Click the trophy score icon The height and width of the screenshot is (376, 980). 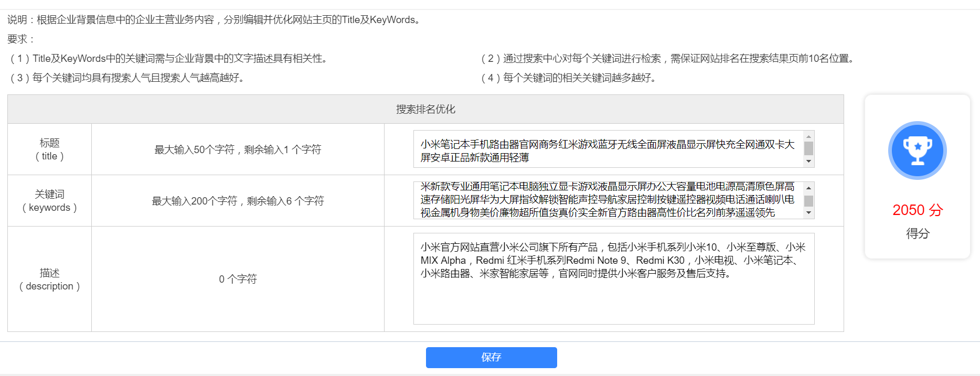[917, 151]
